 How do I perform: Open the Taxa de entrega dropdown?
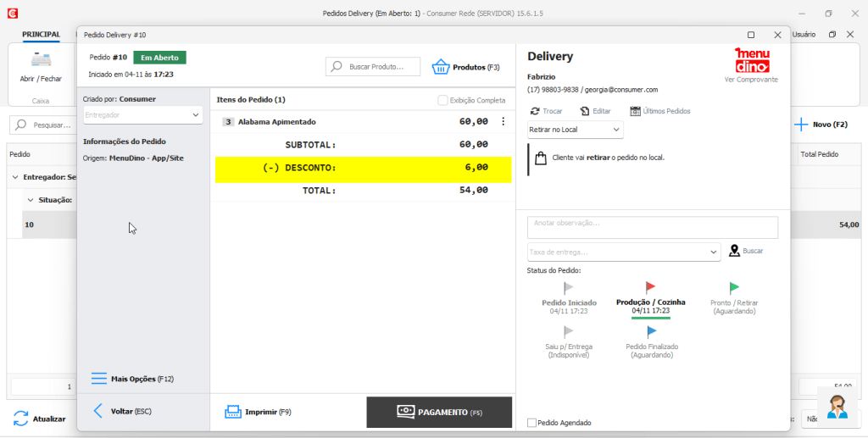[x=624, y=252]
